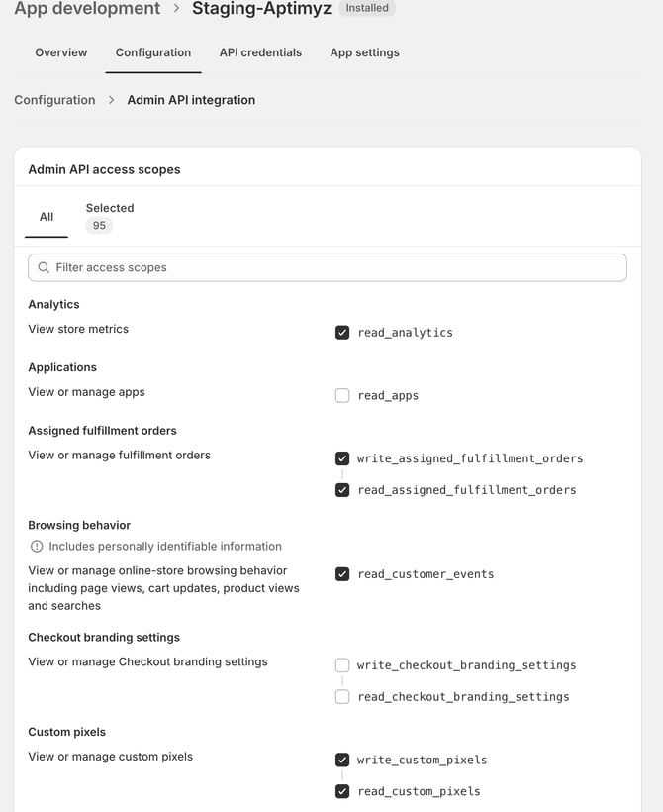Toggle read_assigned_fulfillment_orders checkbox

(342, 490)
